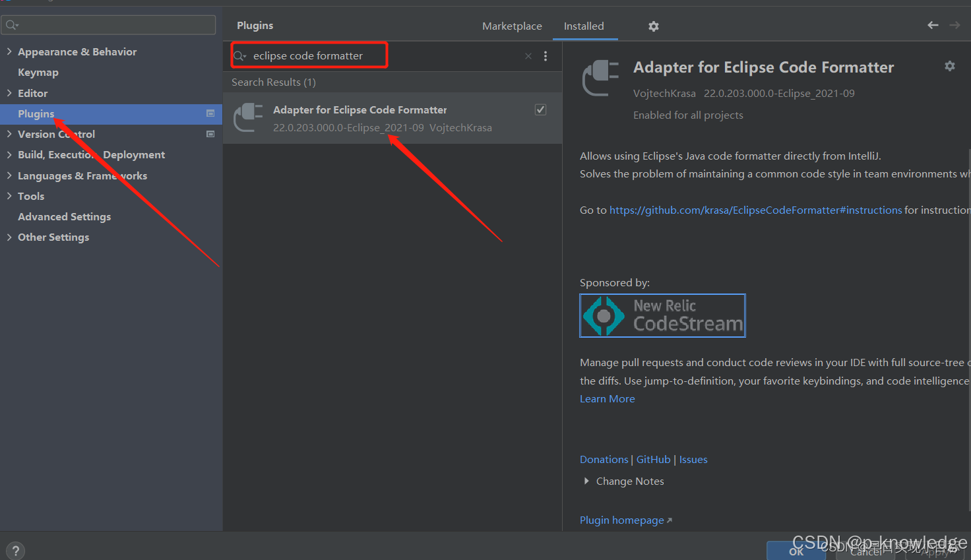This screenshot has width=971, height=560.
Task: Click the settings search field
Action: point(109,25)
